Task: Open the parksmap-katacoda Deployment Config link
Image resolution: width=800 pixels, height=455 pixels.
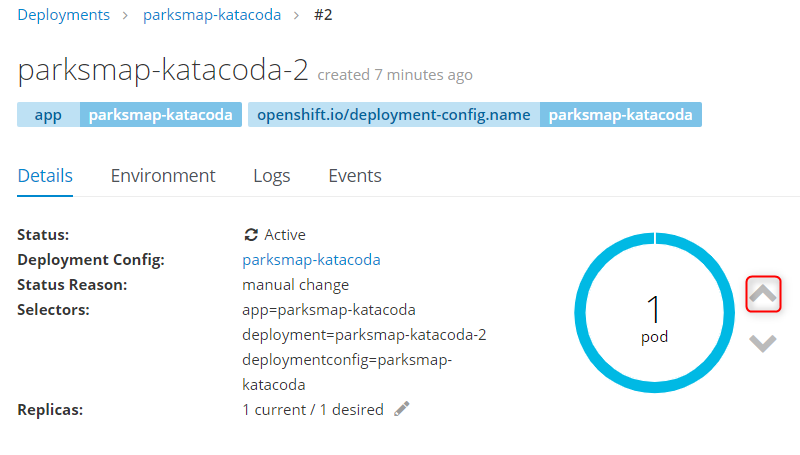Action: (311, 260)
